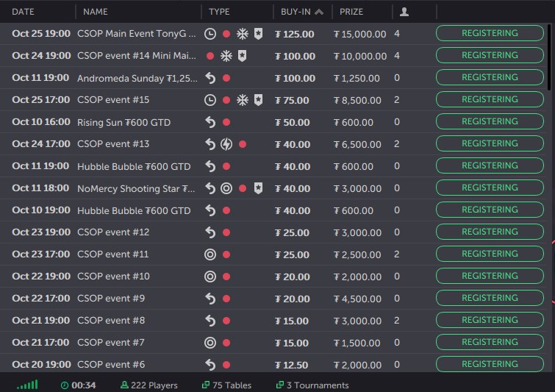Click the player count icon column header

[x=404, y=12]
